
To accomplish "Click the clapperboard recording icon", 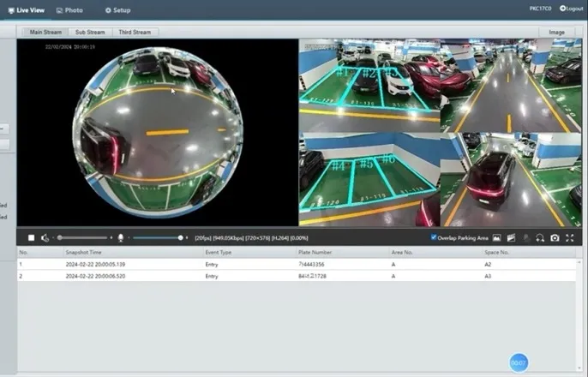I will pos(511,237).
